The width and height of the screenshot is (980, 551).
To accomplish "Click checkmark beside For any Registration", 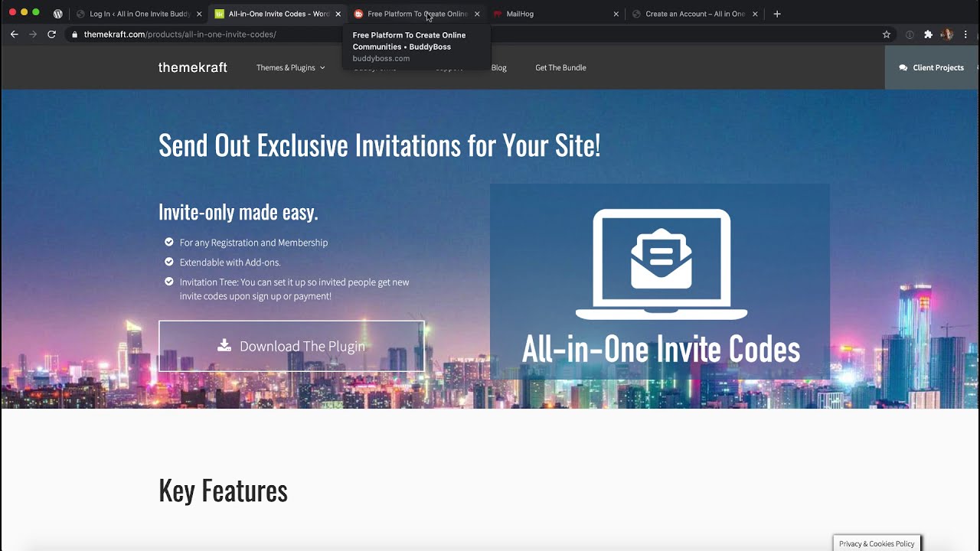I will tap(169, 242).
